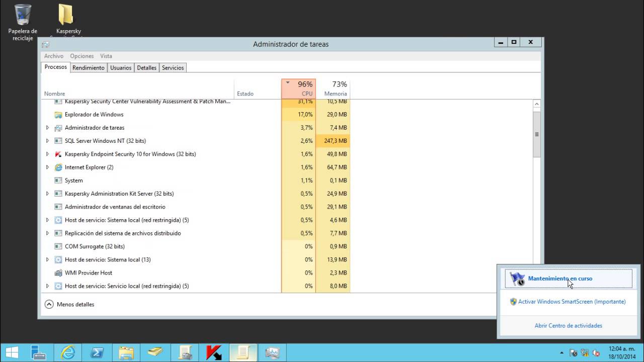Click the Task Manager taskbar icon
The image size is (644, 362).
(x=272, y=353)
